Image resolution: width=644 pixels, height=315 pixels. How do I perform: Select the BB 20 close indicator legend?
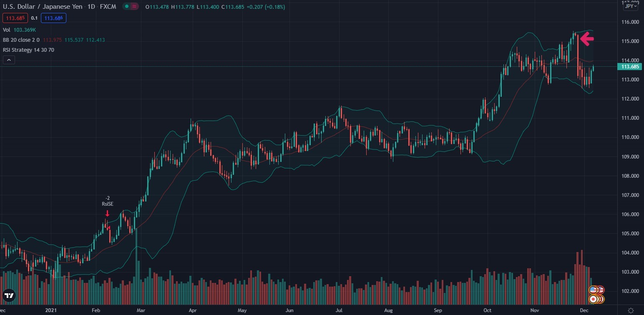point(21,40)
